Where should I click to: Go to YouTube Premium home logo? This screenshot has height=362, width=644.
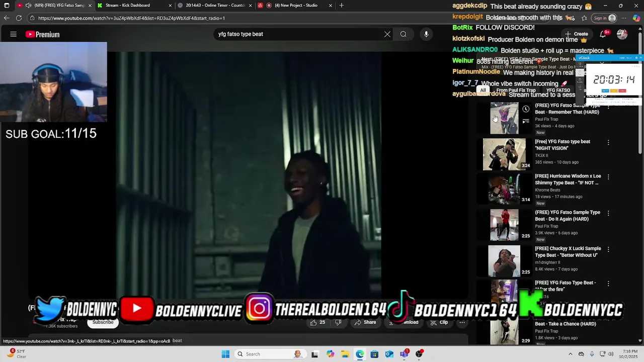[43, 34]
